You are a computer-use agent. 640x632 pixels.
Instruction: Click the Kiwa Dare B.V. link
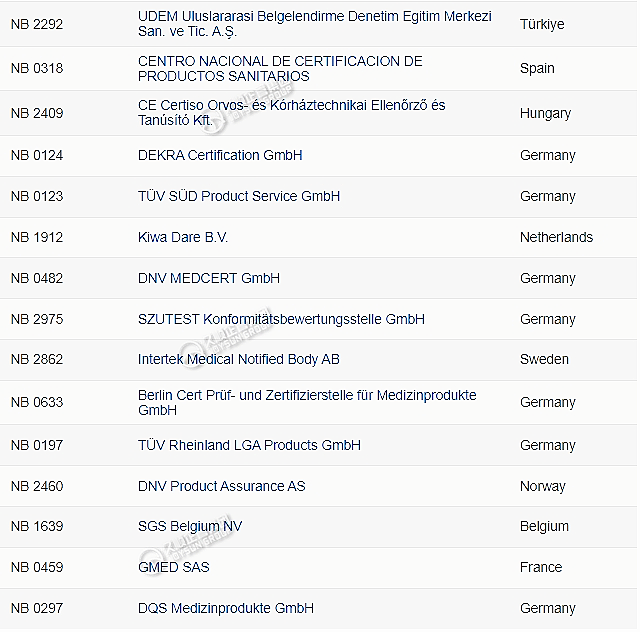(183, 237)
